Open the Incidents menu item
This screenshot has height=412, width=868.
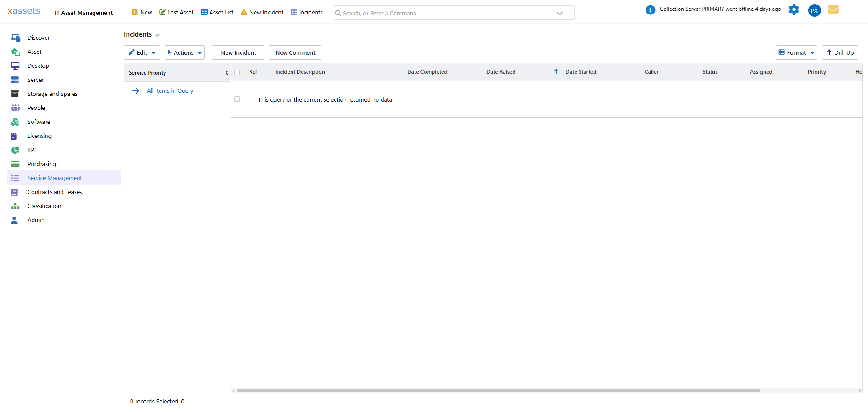pos(307,12)
